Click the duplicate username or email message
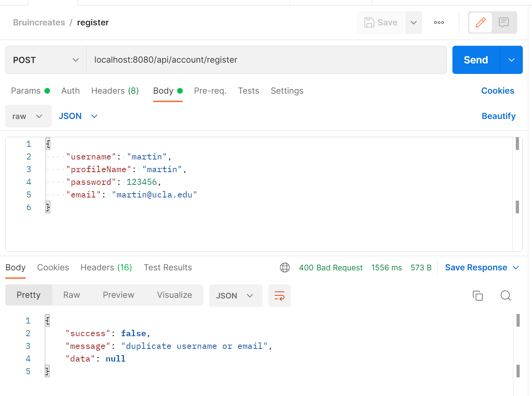 coord(194,346)
